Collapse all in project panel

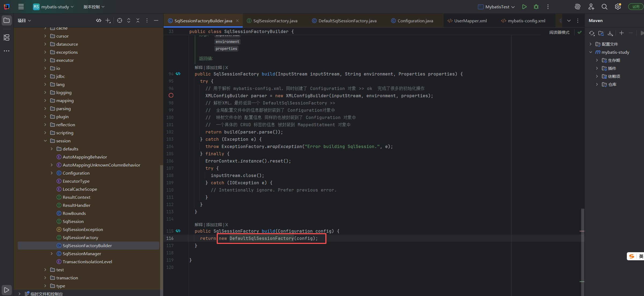[x=138, y=20]
